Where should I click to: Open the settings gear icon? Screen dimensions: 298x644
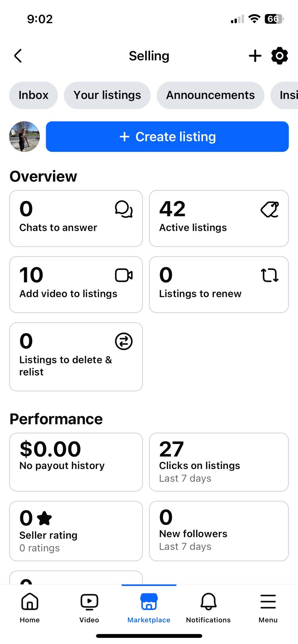pyautogui.click(x=280, y=56)
